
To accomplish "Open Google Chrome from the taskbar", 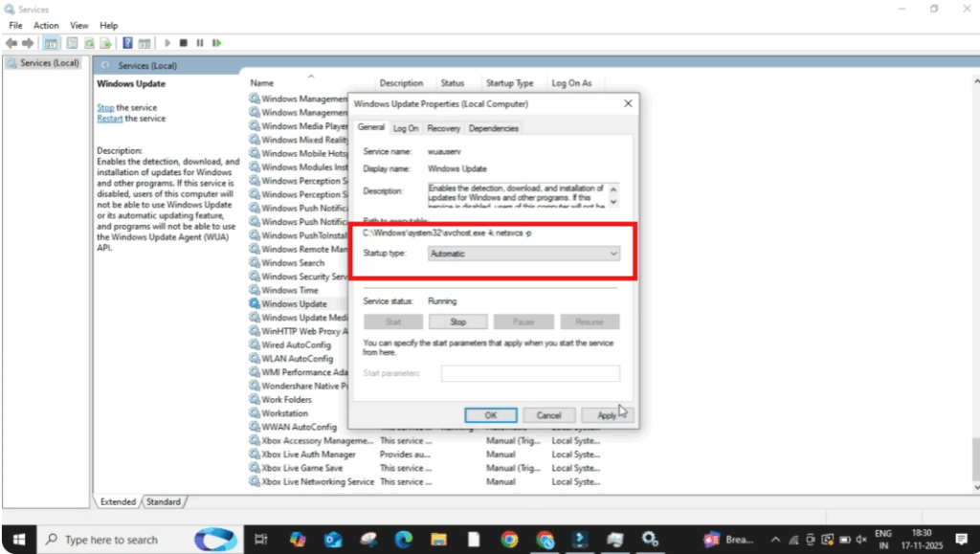I will coord(509,540).
